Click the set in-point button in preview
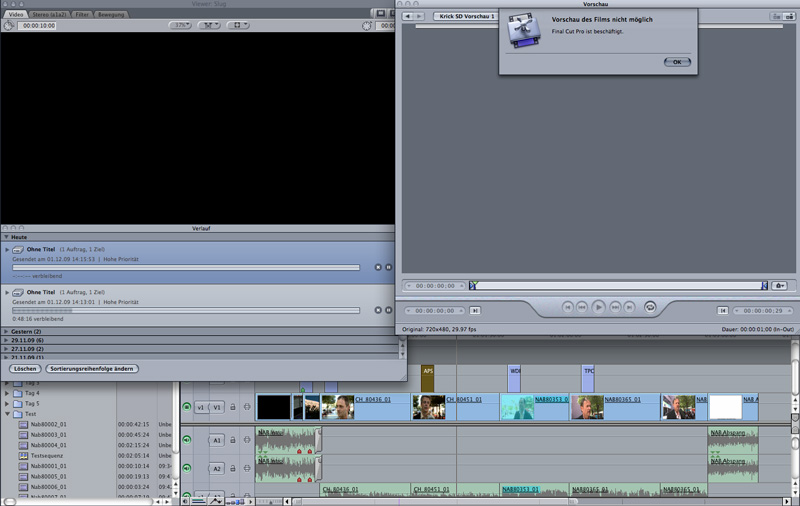 coord(475,310)
